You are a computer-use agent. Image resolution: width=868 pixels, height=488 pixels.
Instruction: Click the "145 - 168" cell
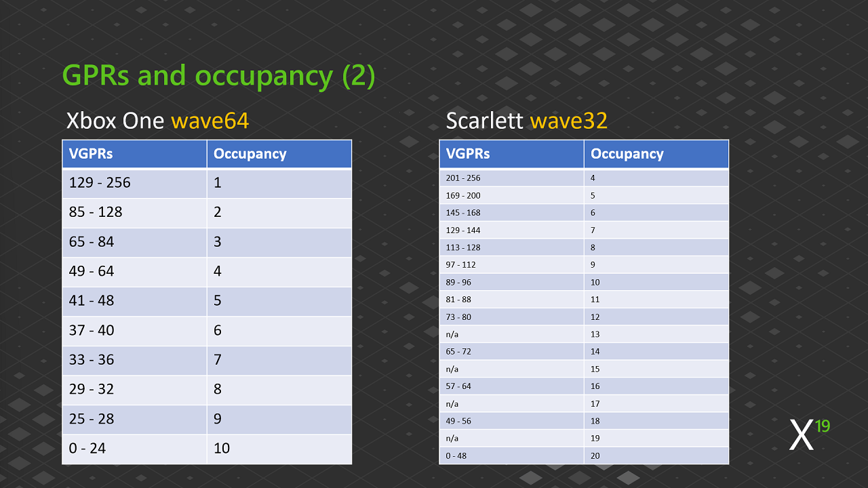point(511,213)
